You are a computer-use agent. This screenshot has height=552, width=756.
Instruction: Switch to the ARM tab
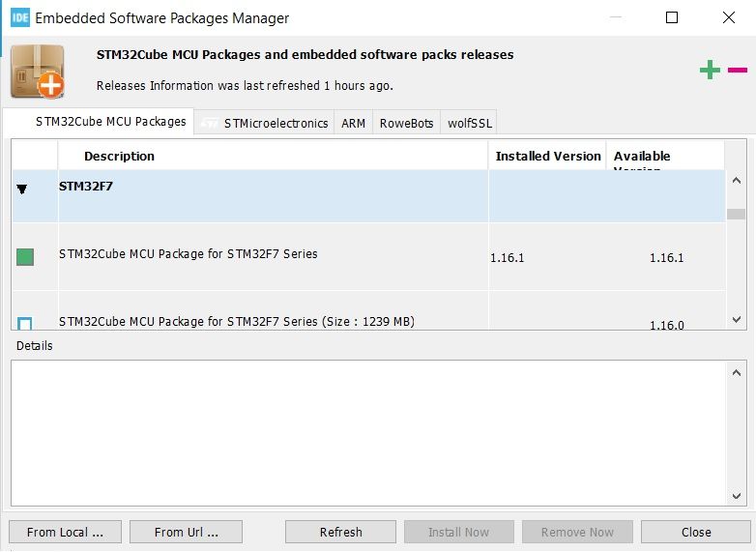pos(353,123)
